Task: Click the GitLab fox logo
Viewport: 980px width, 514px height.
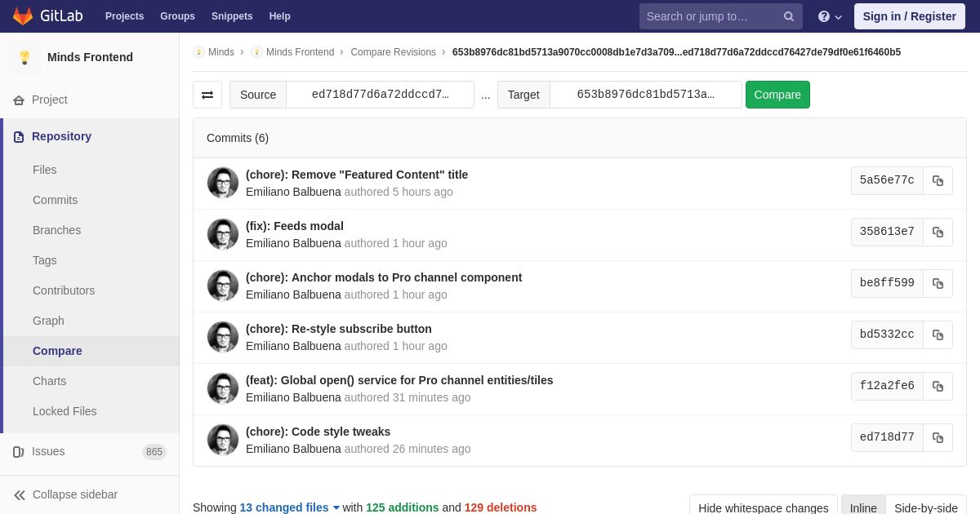Action: (x=23, y=16)
